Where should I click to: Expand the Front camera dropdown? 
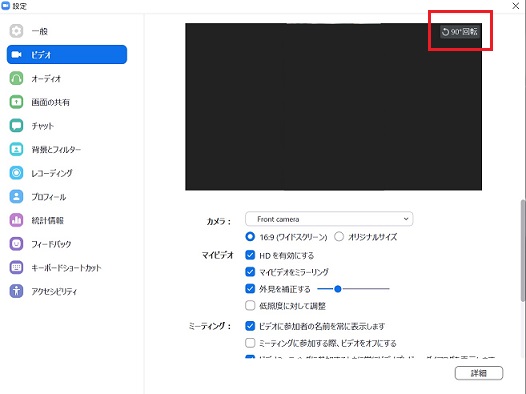pos(329,219)
